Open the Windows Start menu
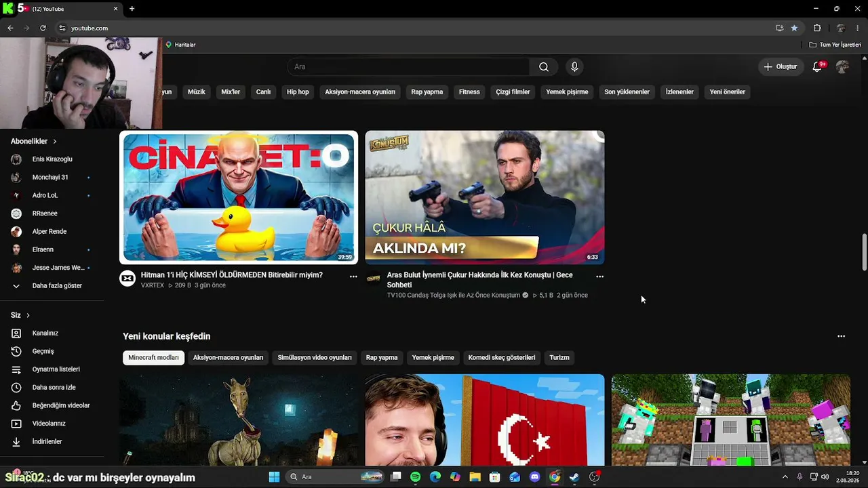The image size is (868, 488). (274, 477)
